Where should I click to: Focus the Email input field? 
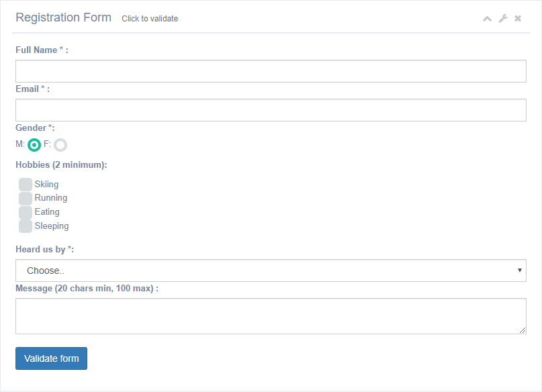tap(271, 110)
